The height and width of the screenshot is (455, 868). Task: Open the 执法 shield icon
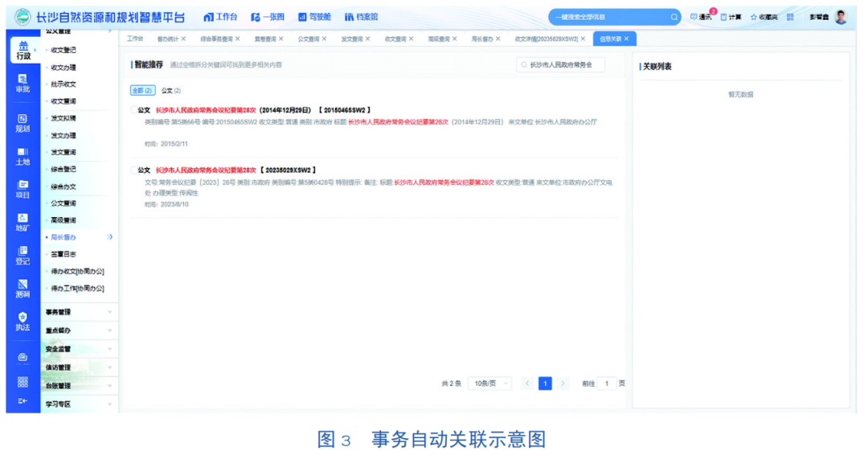pyautogui.click(x=23, y=321)
